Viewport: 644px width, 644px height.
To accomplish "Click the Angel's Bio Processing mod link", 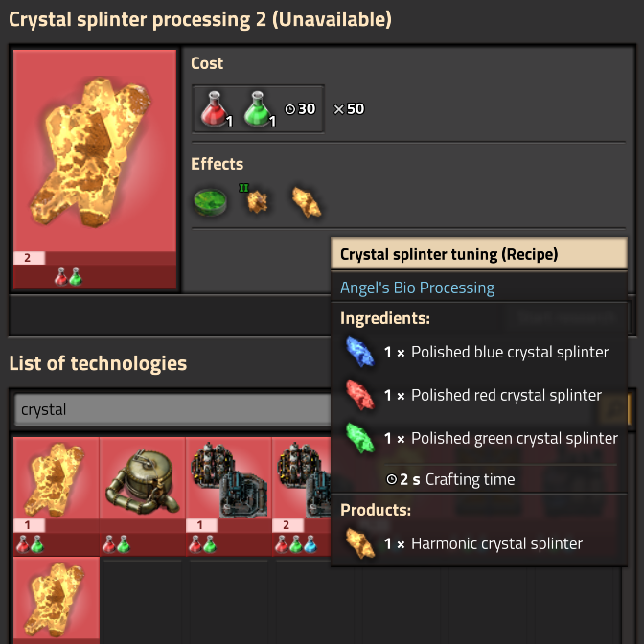I will point(417,287).
